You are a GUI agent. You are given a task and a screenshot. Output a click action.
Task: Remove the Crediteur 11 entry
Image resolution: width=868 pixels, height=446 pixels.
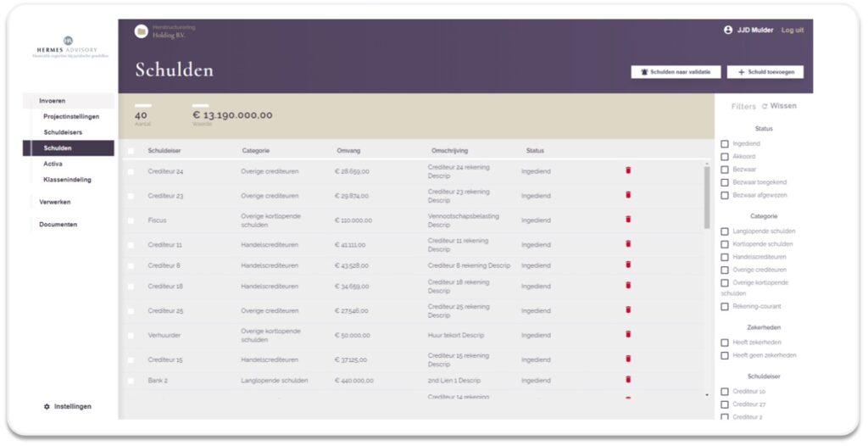[628, 244]
